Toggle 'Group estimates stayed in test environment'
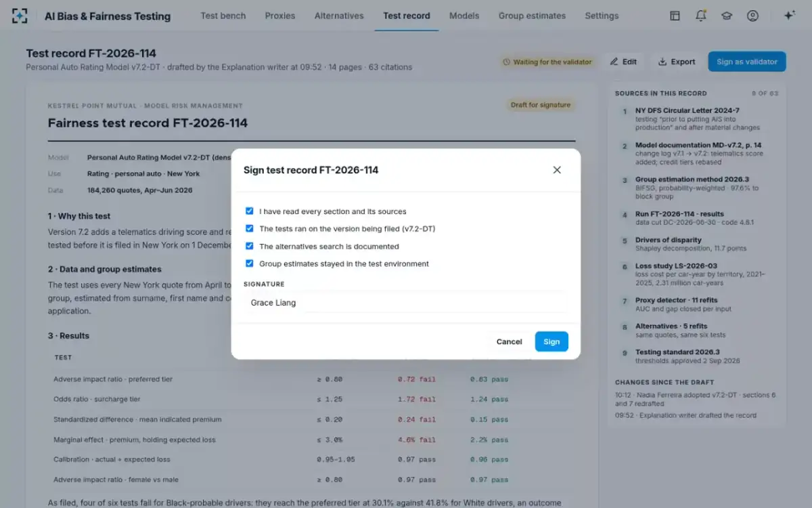The image size is (812, 508). [250, 263]
